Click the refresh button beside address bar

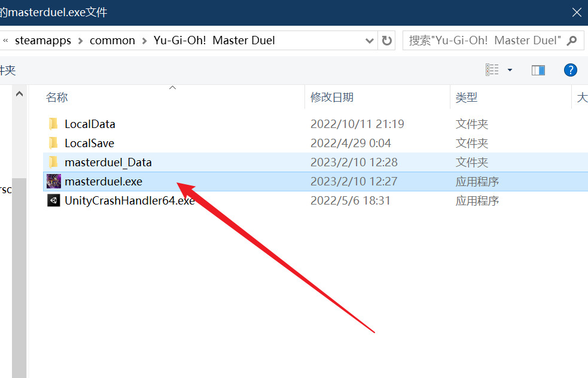coord(386,40)
